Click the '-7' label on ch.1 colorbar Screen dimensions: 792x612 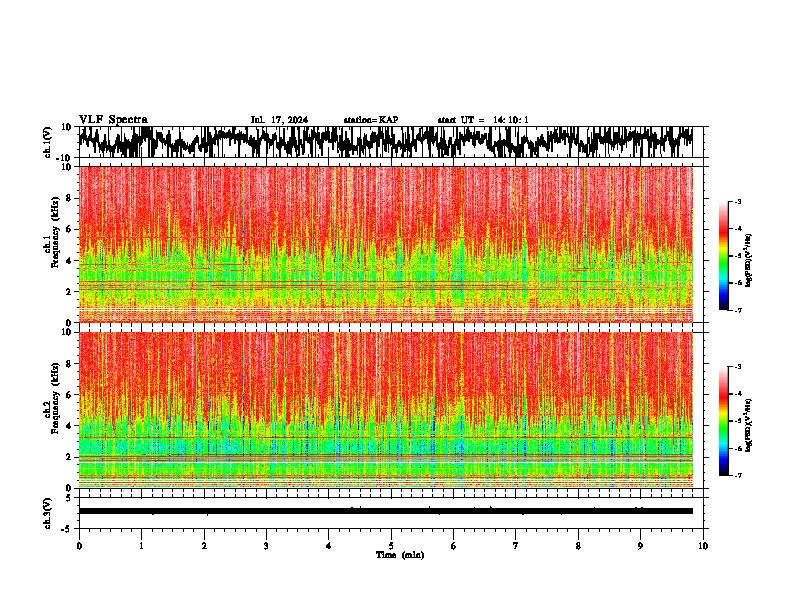click(x=737, y=310)
